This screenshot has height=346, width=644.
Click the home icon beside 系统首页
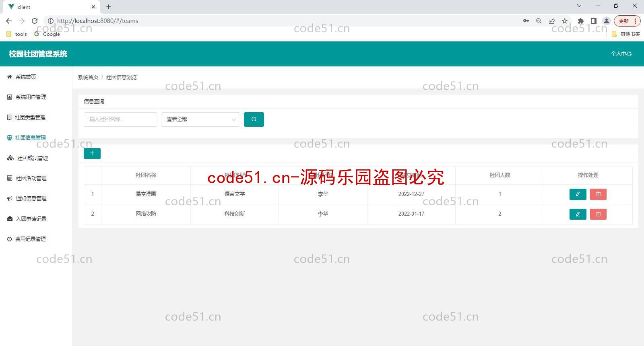[x=10, y=77]
